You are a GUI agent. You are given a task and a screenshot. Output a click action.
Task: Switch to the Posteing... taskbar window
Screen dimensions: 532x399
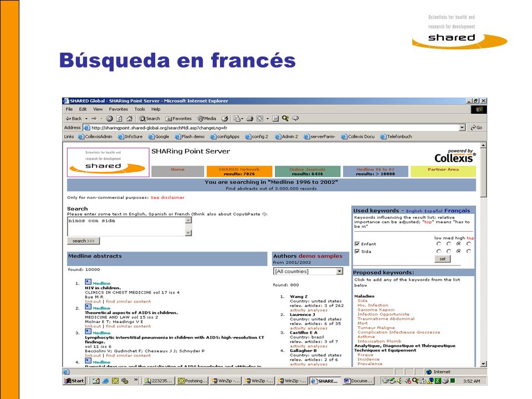(x=193, y=381)
